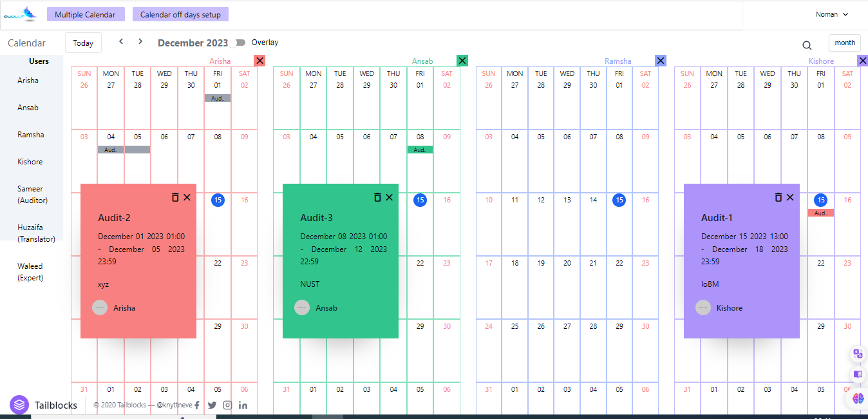The image size is (868, 419).
Task: Open the LinkedIn footer icon
Action: click(243, 405)
